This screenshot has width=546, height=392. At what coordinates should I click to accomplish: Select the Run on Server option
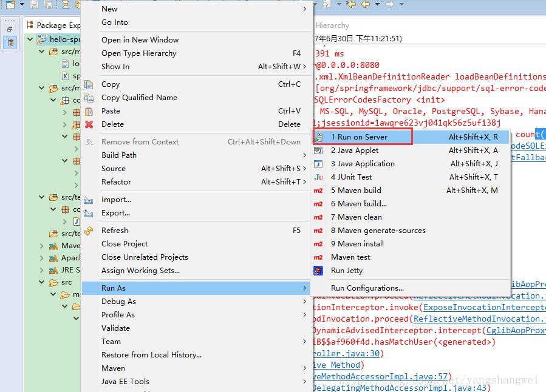pos(362,137)
